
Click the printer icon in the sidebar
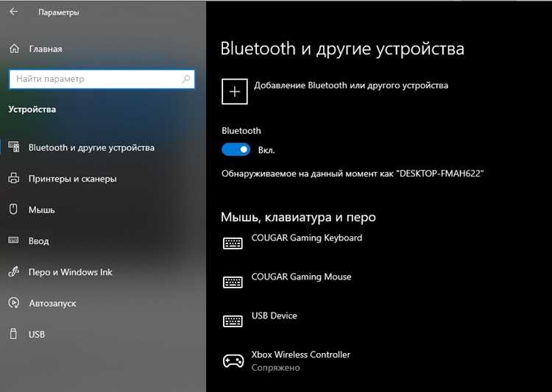(x=13, y=179)
